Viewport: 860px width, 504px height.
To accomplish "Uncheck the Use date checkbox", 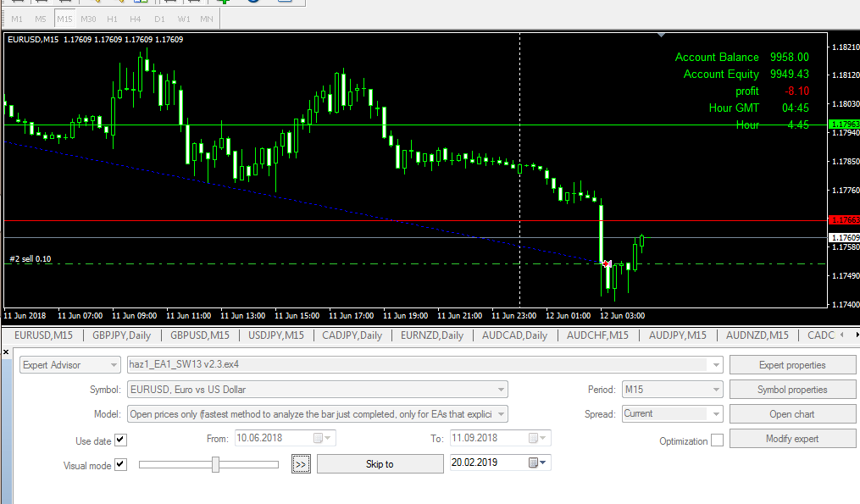I will (x=120, y=440).
